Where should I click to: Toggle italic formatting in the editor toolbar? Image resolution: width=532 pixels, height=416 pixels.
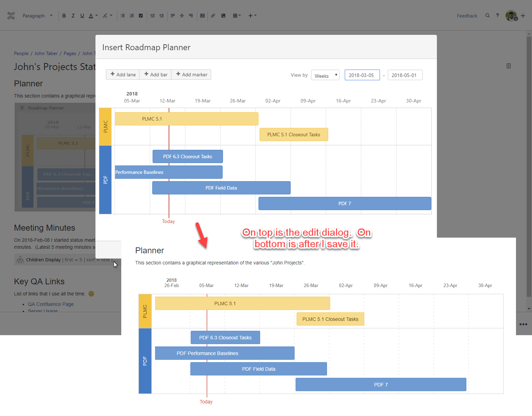[73, 16]
